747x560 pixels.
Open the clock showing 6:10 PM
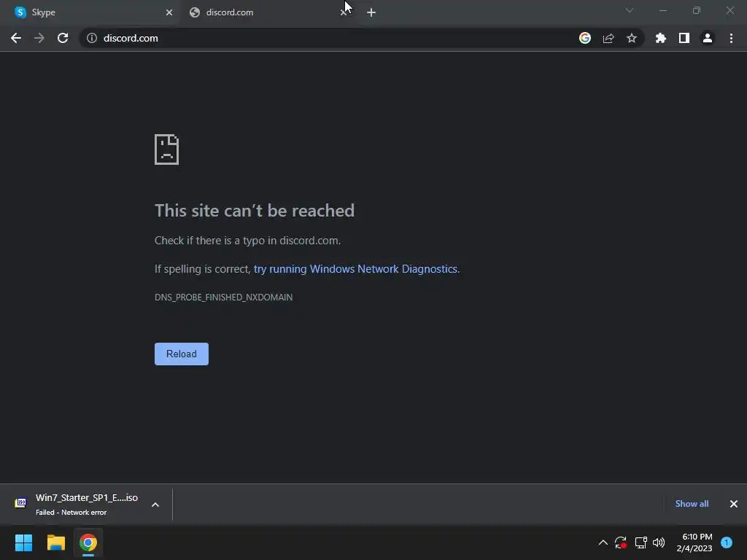point(694,542)
